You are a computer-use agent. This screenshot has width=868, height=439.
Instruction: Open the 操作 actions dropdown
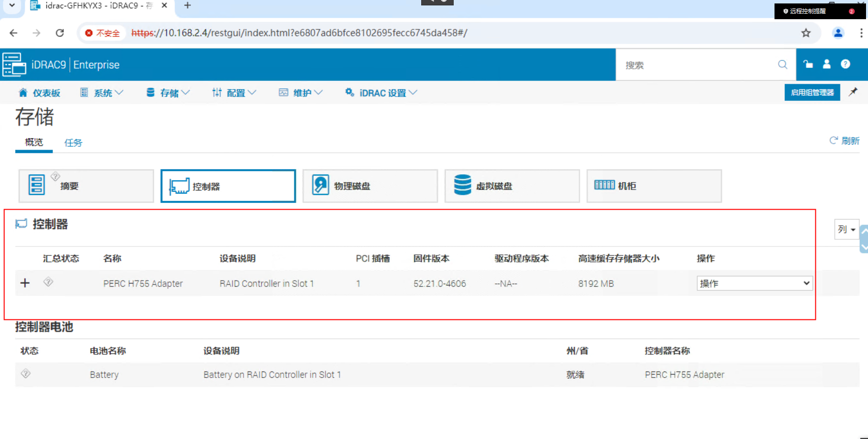tap(754, 283)
